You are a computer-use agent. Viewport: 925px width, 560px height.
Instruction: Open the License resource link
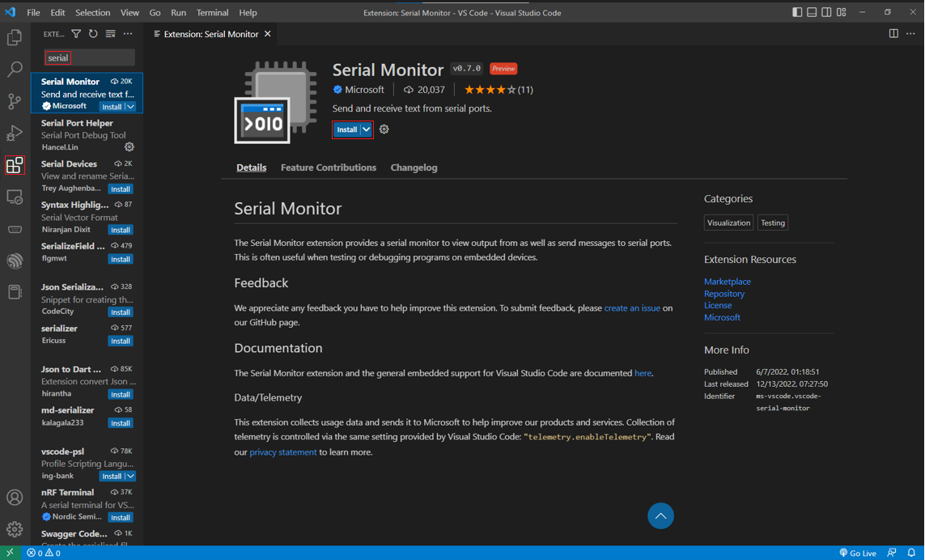point(718,305)
